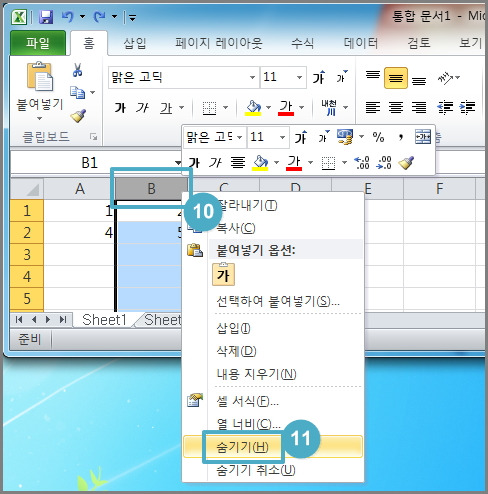Image resolution: width=488 pixels, height=494 pixels.
Task: Decrease font size in ribbon
Action: click(341, 77)
